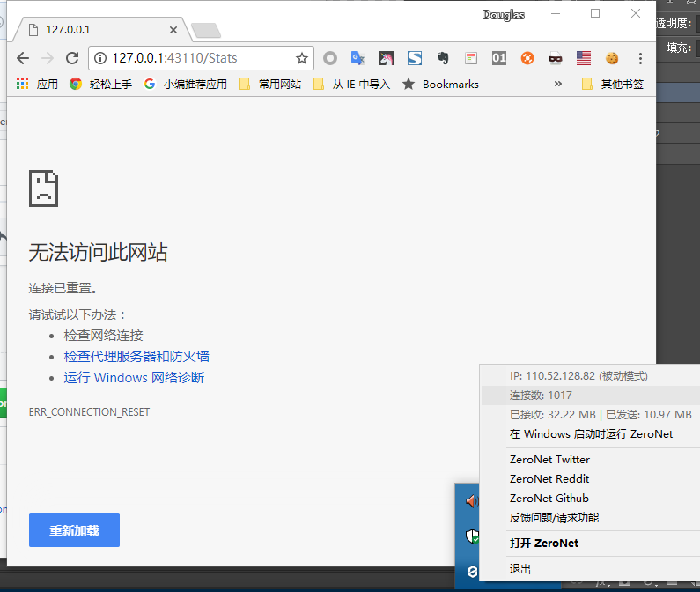Choose 打开 ZeroNet menu item
Viewport: 700px width, 592px height.
591,544
